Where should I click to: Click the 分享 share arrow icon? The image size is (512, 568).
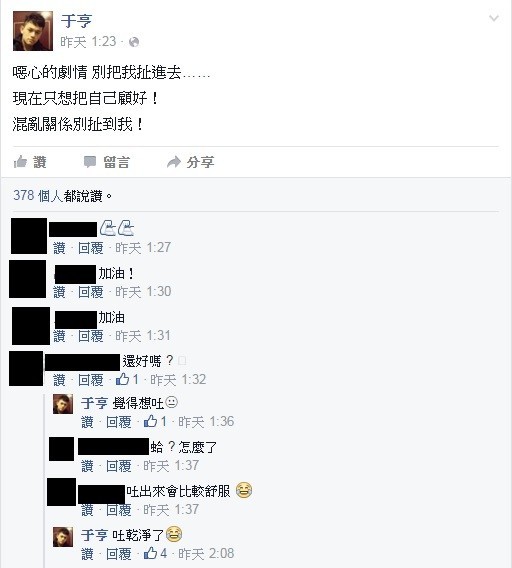tap(174, 162)
